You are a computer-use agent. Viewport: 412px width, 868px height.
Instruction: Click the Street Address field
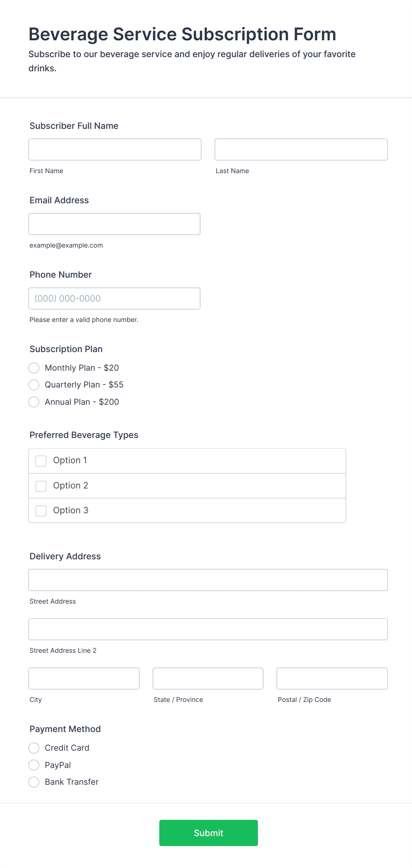208,580
